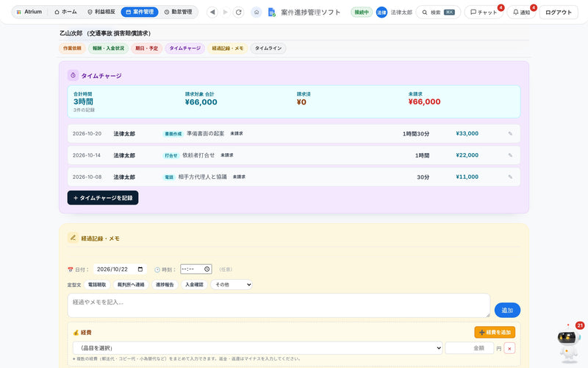Click the back navigation arrow
This screenshot has height=368, width=588.
coord(212,12)
